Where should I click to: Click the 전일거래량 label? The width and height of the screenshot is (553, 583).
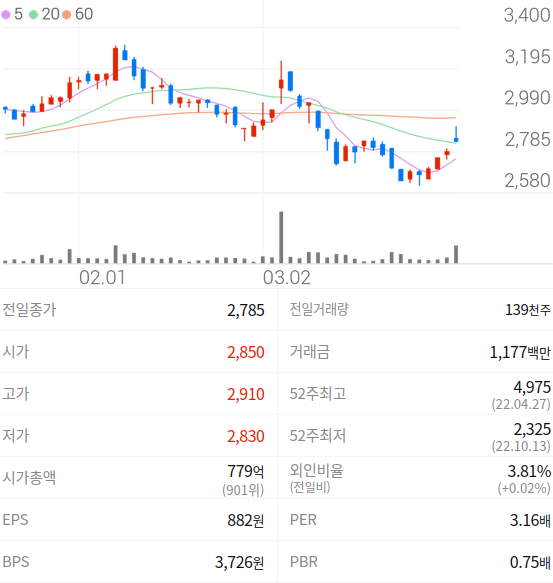pyautogui.click(x=319, y=309)
